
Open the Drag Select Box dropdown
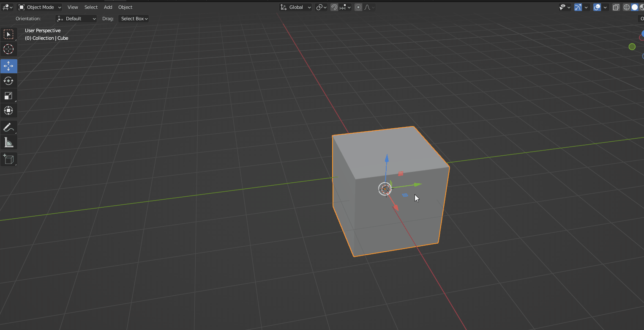click(134, 18)
